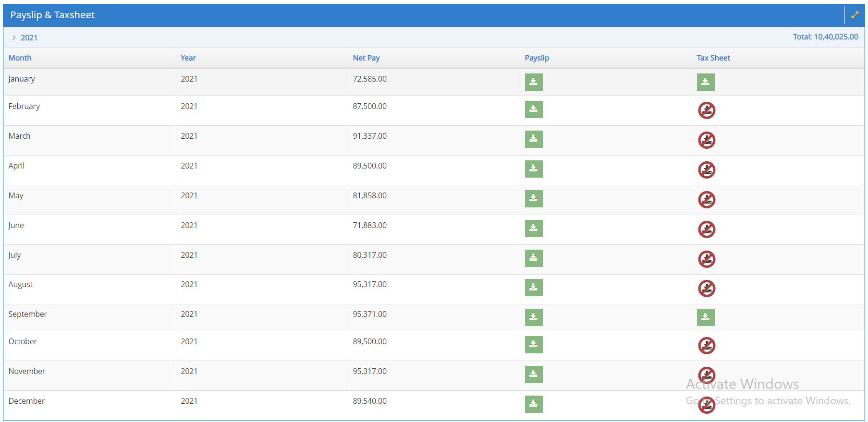Download the August payslip
The height and width of the screenshot is (422, 868).
[x=533, y=288]
